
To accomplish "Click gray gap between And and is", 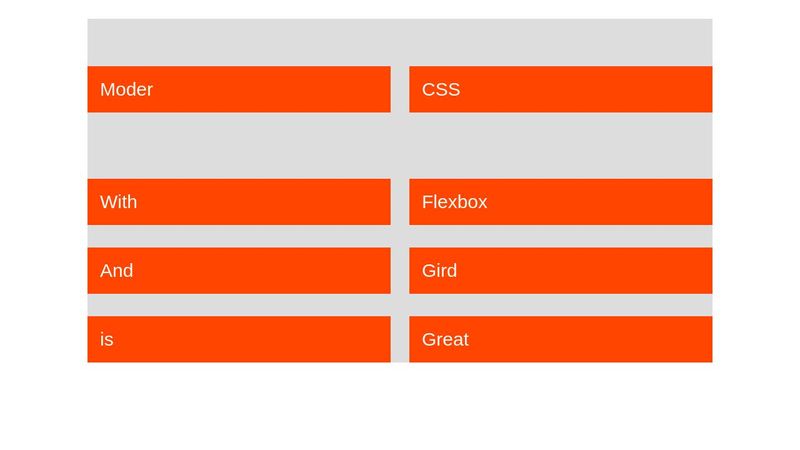I will [239, 305].
